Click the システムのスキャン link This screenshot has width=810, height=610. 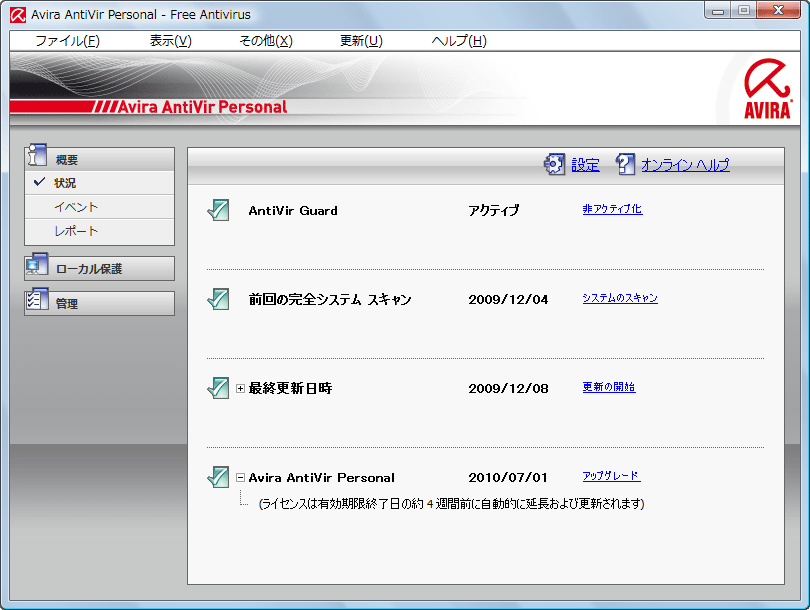click(x=620, y=298)
